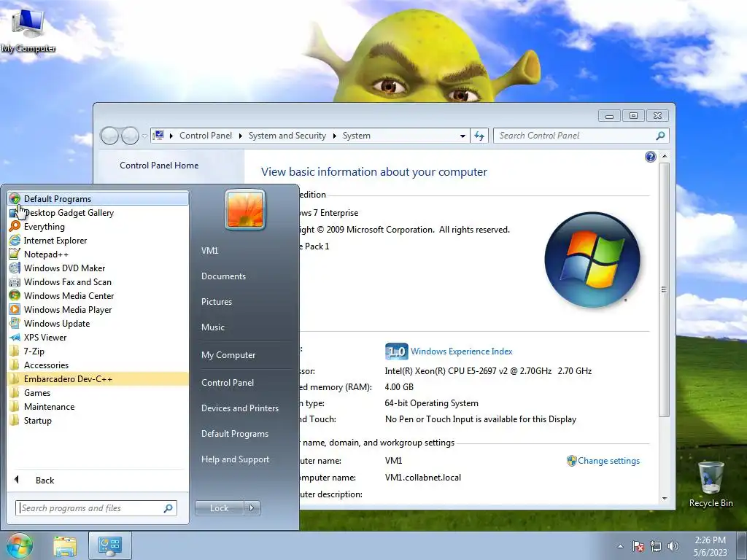
Task: Open Default Programs in the programs list
Action: (98, 198)
